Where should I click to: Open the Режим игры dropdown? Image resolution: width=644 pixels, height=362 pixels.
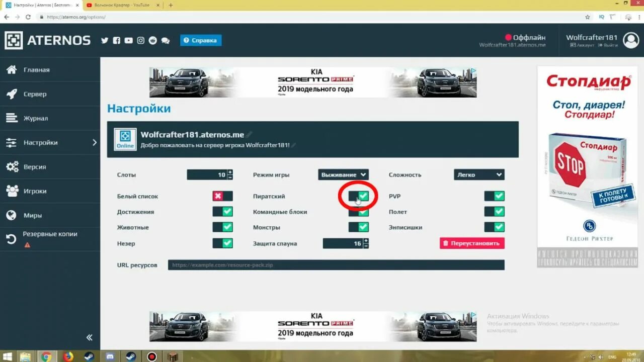coord(343,174)
